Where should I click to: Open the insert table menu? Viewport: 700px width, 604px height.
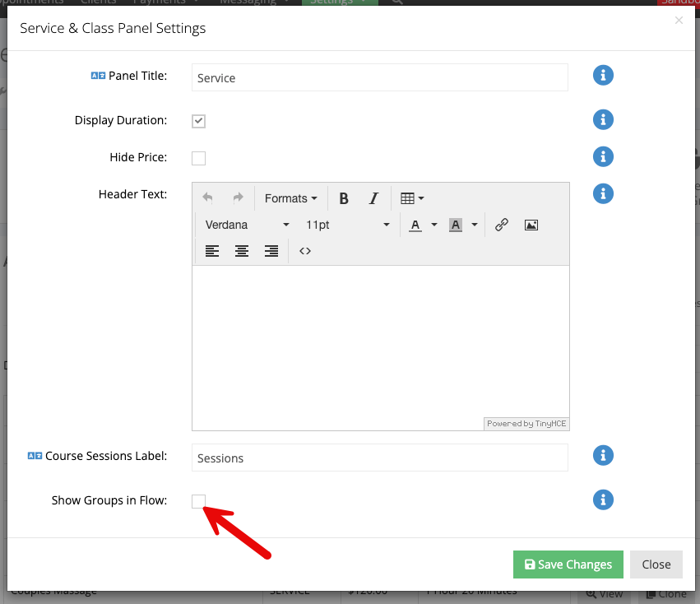point(412,198)
